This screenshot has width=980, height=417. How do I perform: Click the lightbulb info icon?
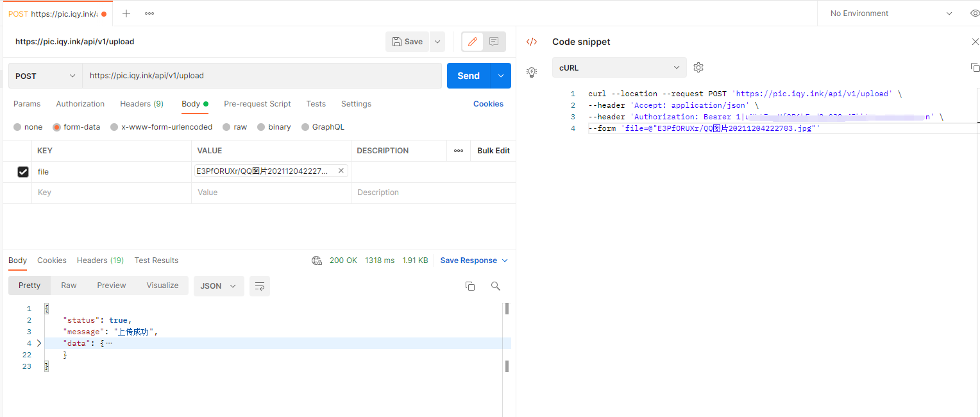tap(532, 72)
